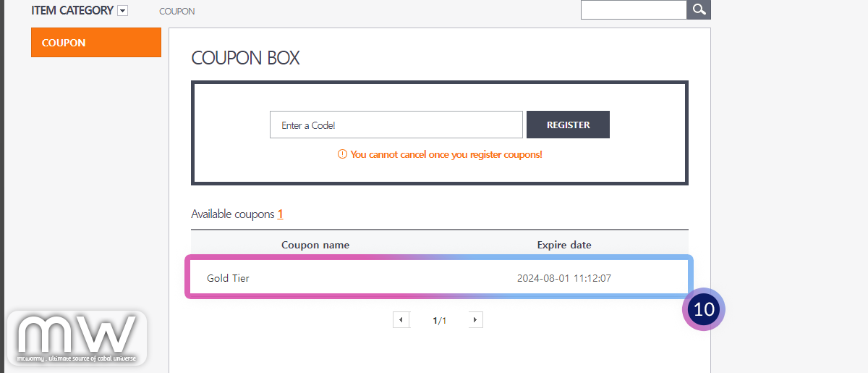The image size is (868, 373).
Task: Click the Expire date column header
Action: (564, 245)
